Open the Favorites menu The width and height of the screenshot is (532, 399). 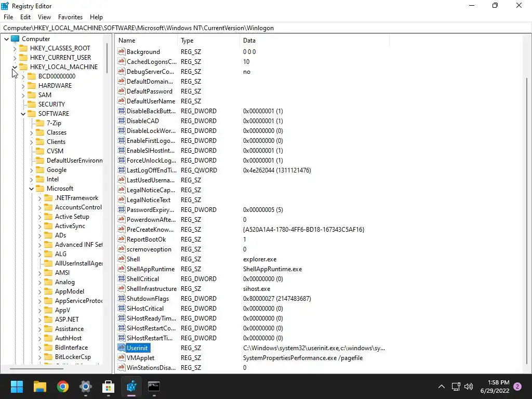(x=70, y=17)
